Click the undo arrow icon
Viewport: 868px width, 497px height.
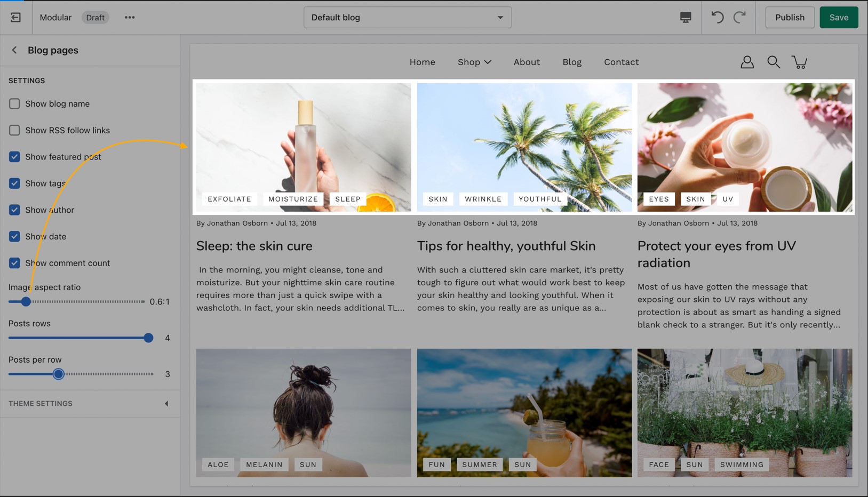coord(718,18)
